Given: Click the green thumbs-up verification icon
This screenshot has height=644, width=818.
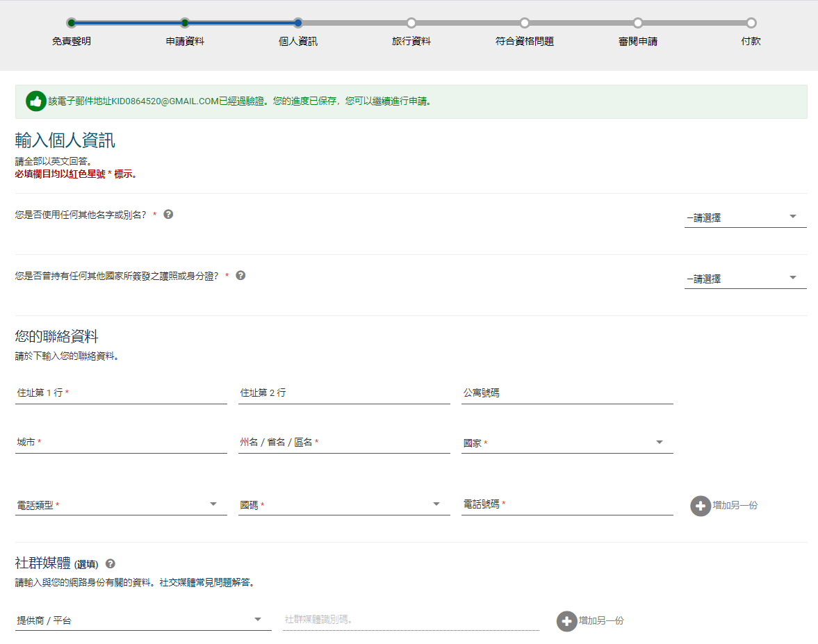Looking at the screenshot, I should tap(36, 101).
